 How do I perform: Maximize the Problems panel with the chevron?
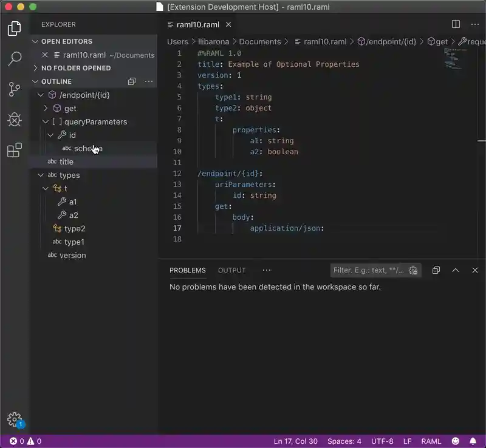[456, 271]
